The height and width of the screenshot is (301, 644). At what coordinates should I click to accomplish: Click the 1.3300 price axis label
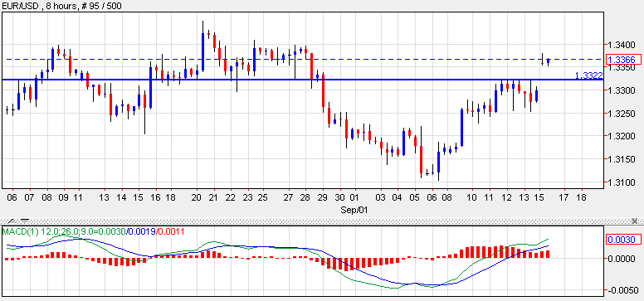point(622,90)
